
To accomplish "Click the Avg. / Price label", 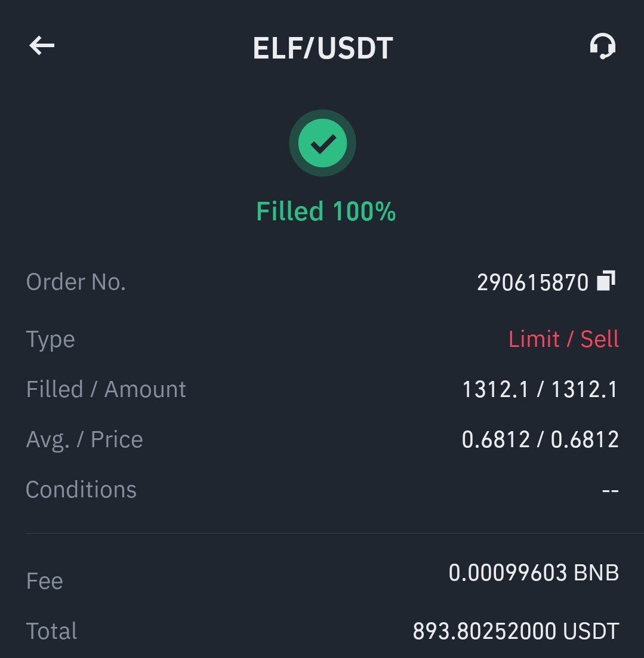I will (84, 440).
